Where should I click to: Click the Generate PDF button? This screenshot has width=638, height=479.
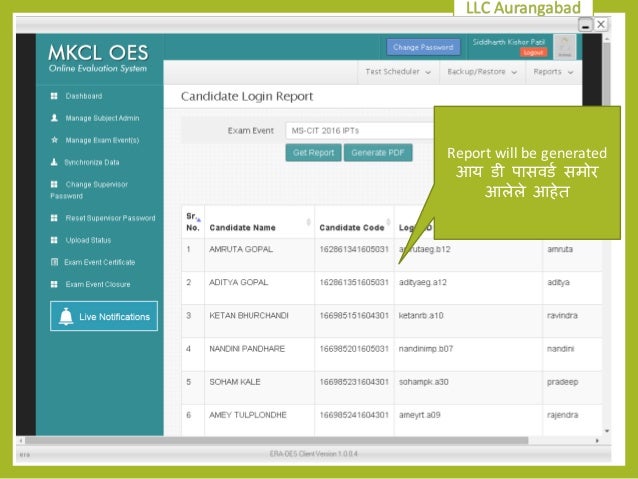[x=378, y=153]
